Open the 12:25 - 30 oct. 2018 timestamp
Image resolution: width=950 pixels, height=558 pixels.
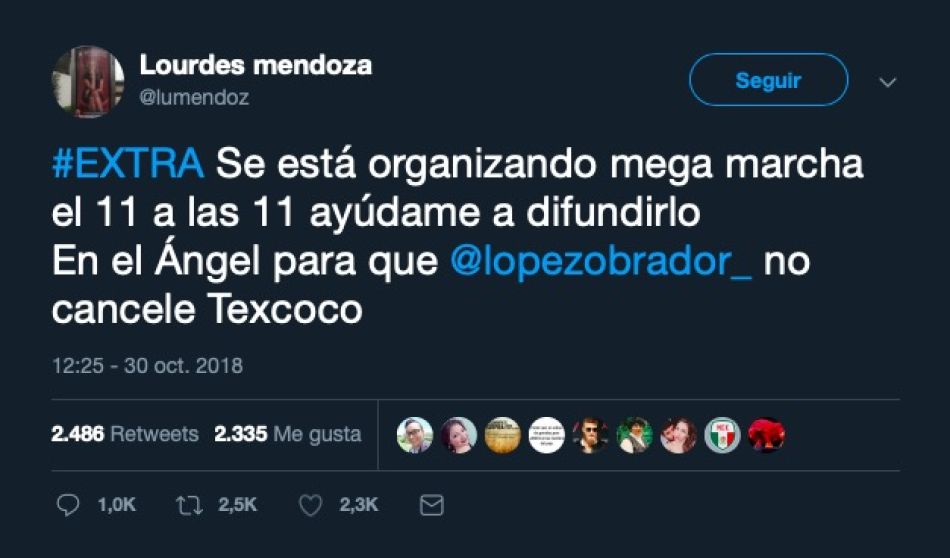coord(147,365)
